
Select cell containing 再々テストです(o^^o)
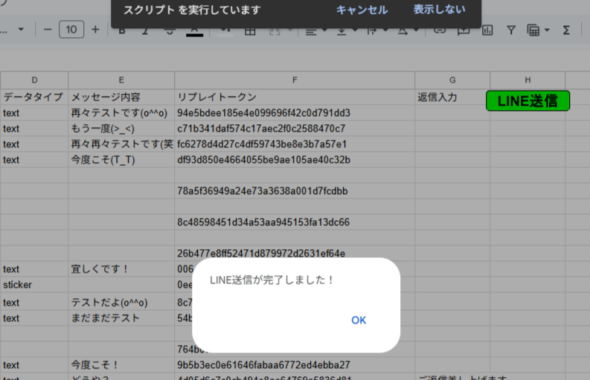[121, 113]
